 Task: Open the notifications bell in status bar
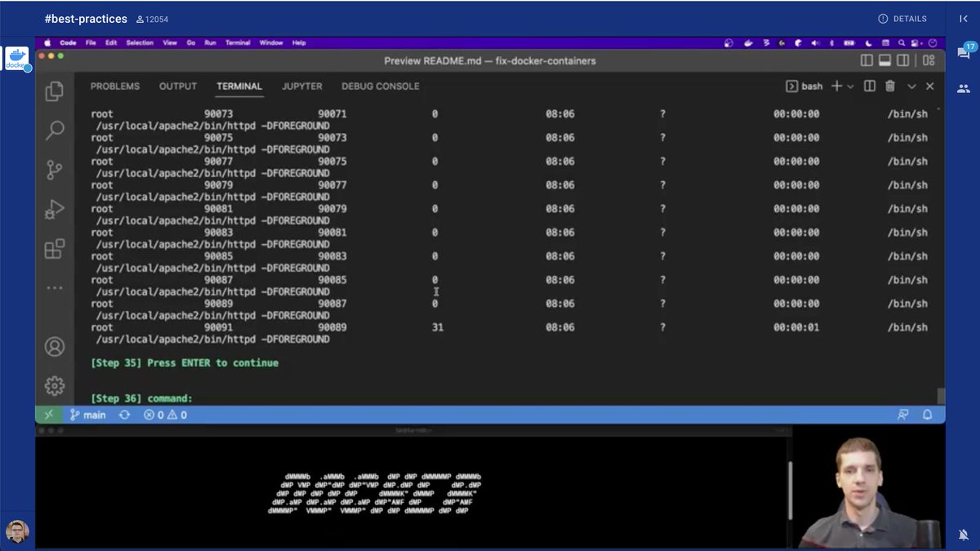(x=928, y=415)
